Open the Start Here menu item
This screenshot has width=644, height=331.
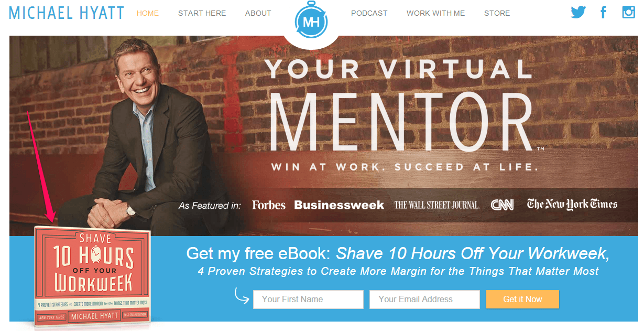tap(202, 13)
